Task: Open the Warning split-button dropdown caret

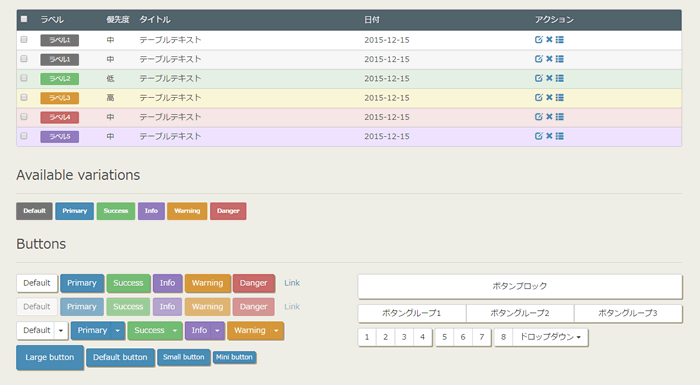Action: pyautogui.click(x=276, y=331)
